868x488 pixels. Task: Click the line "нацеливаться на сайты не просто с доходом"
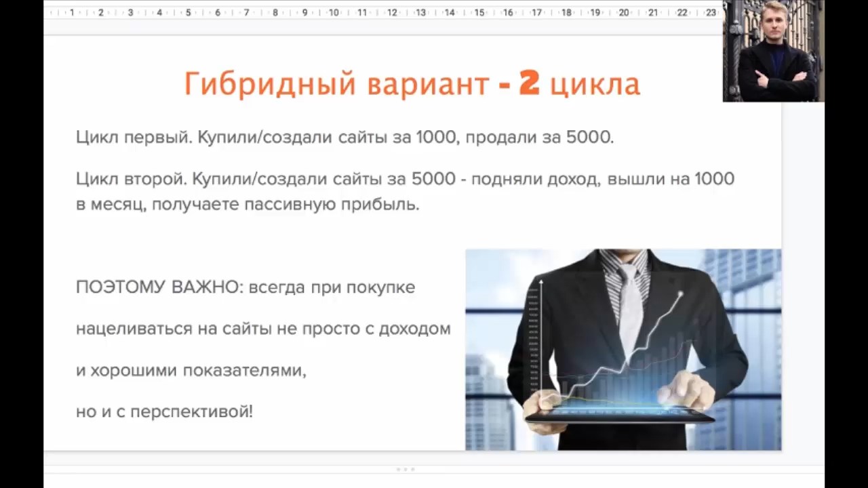click(x=263, y=329)
